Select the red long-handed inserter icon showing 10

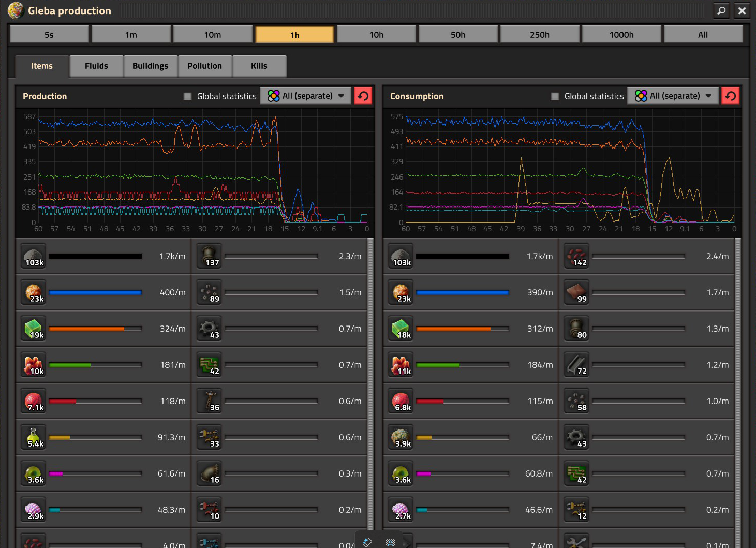210,510
